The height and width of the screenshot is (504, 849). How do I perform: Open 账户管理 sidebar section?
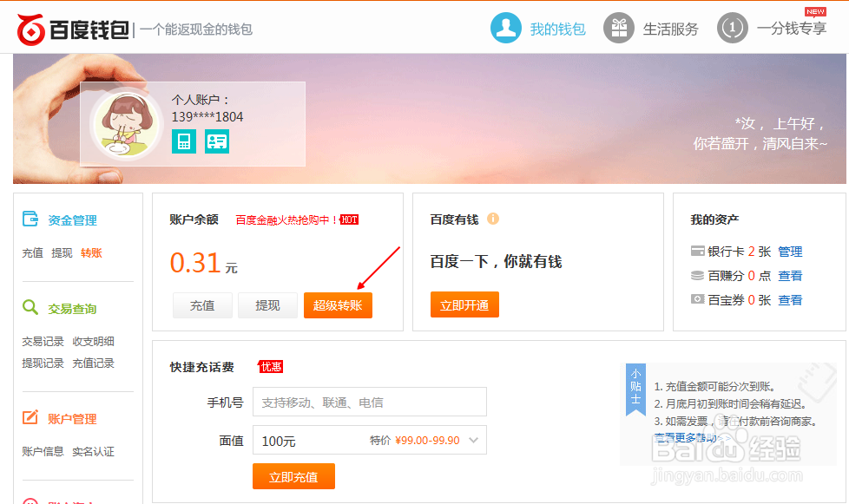coord(72,419)
